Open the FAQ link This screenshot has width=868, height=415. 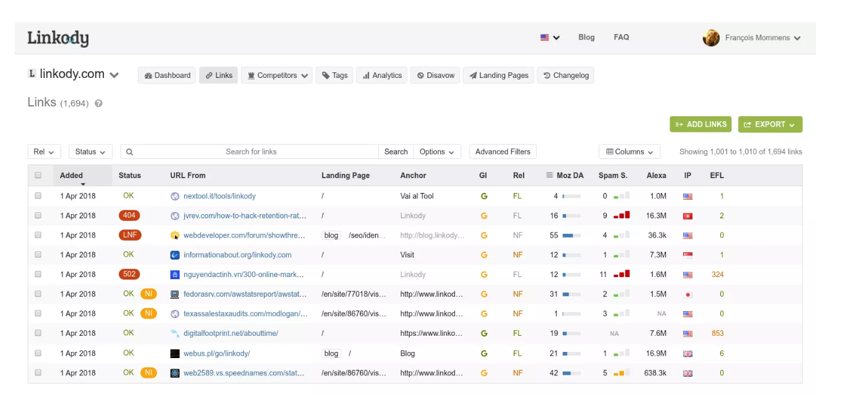(x=621, y=37)
